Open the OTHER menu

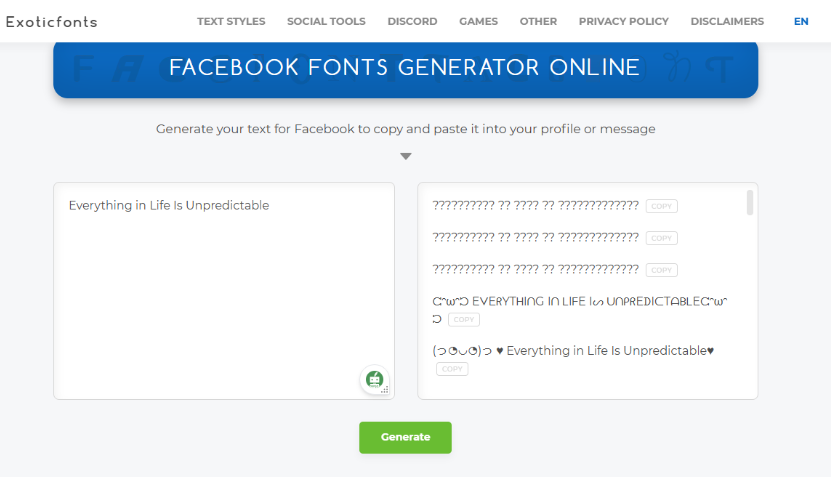[538, 22]
